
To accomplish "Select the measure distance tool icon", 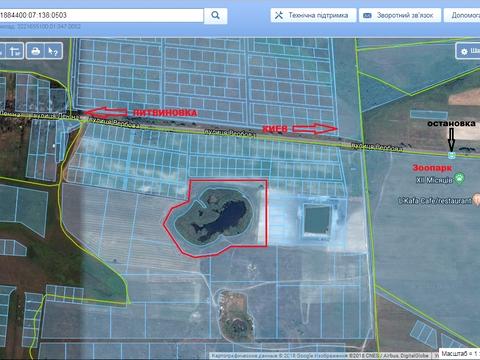I will pos(14,51).
